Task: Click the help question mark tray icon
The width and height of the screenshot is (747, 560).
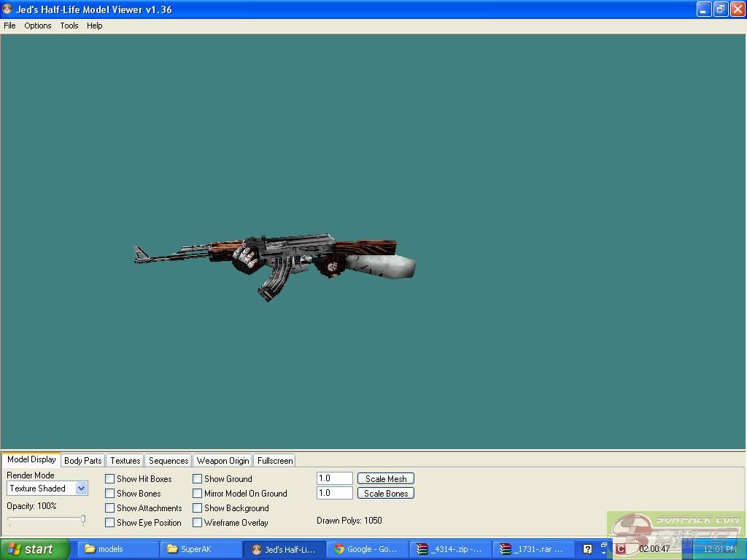Action: pyautogui.click(x=587, y=549)
